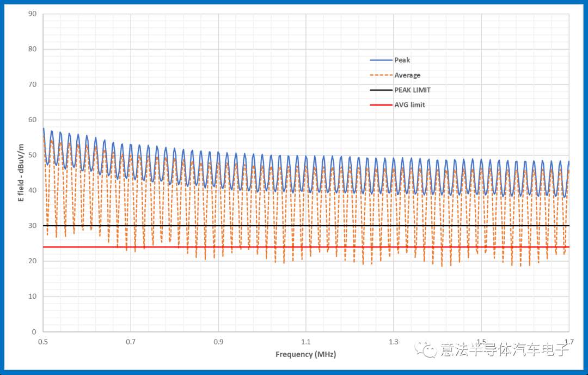Click the 90 label on vertical axis
Viewport: 588px width, 375px height.
(x=33, y=14)
